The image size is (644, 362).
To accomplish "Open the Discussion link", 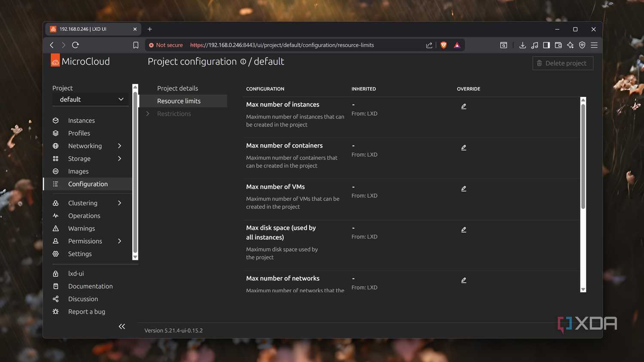I will tap(83, 299).
